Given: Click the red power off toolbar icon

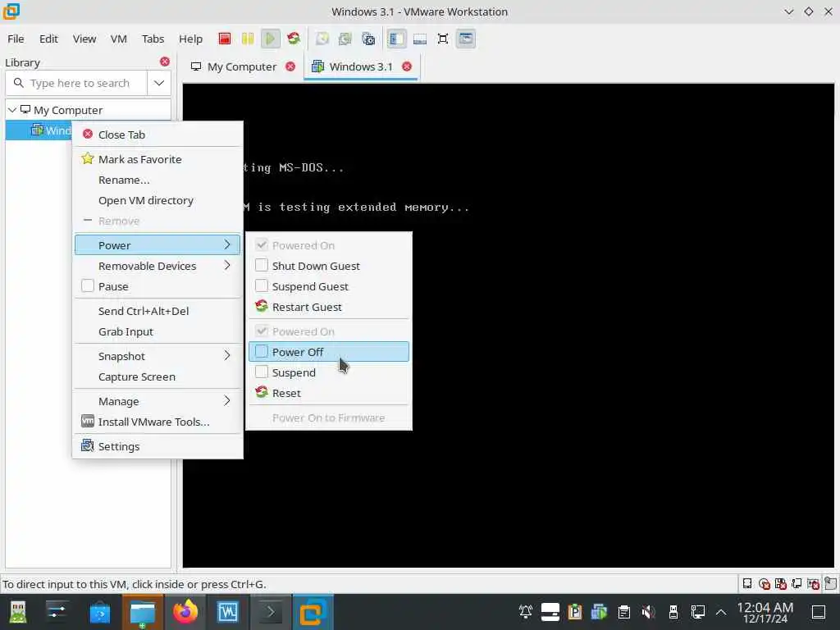Looking at the screenshot, I should click(225, 39).
